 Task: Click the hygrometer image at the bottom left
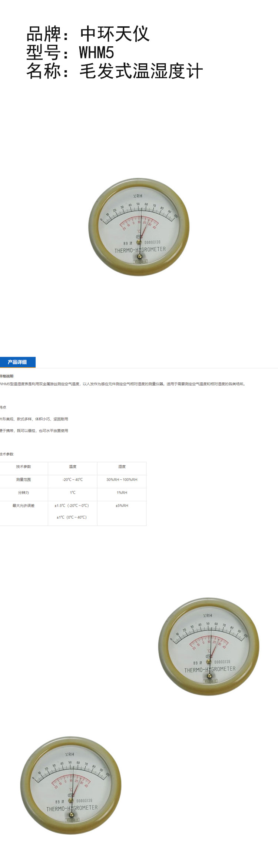coord(70,785)
